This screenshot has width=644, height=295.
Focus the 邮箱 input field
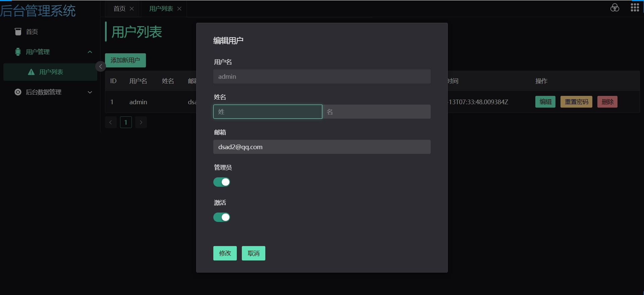[x=322, y=147]
